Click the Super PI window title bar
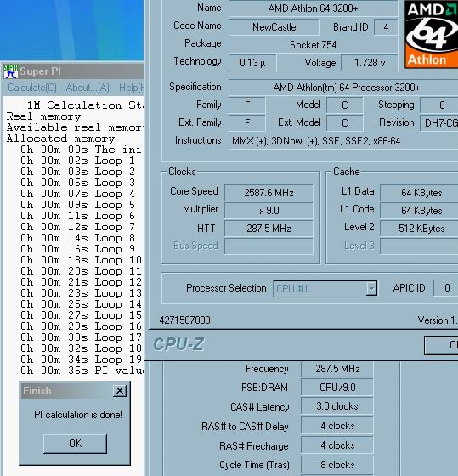This screenshot has height=476, width=458. click(x=73, y=71)
